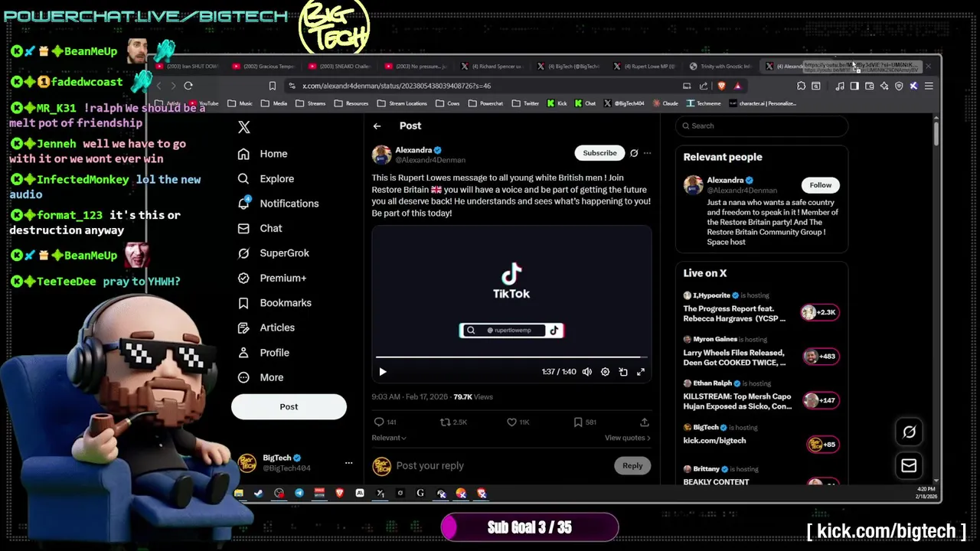
Task: Click the X Search box
Action: (x=762, y=126)
